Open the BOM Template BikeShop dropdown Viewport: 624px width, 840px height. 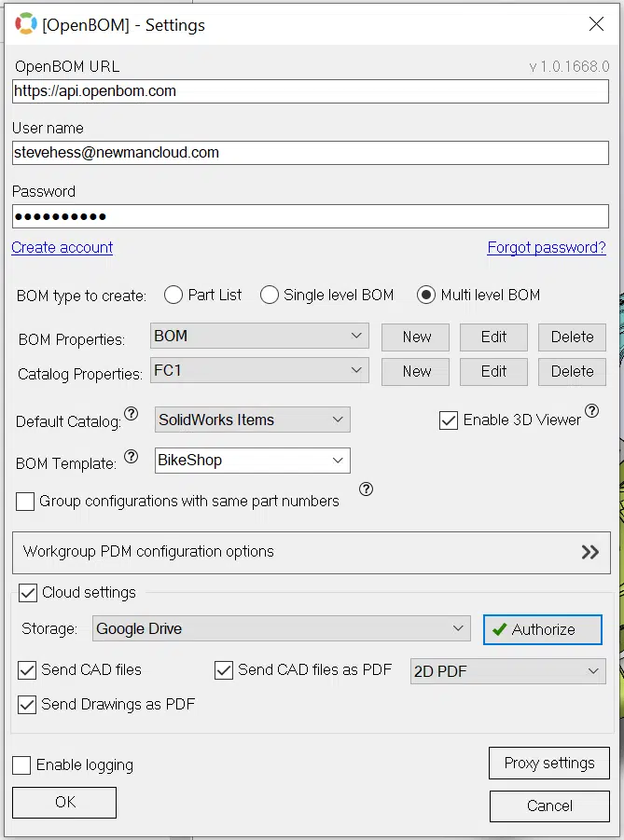click(x=253, y=461)
